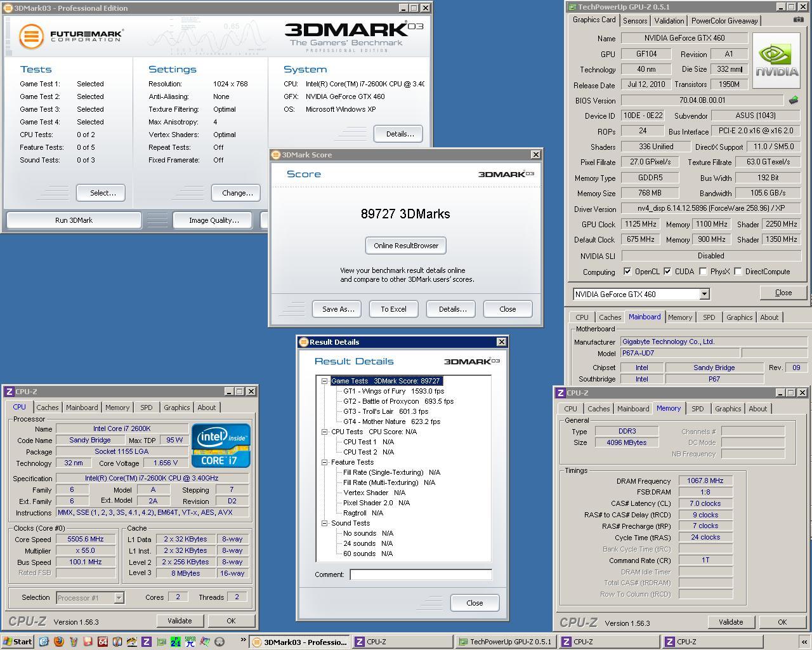Click the Result Details title bar icon
The width and height of the screenshot is (812, 650).
[x=303, y=342]
